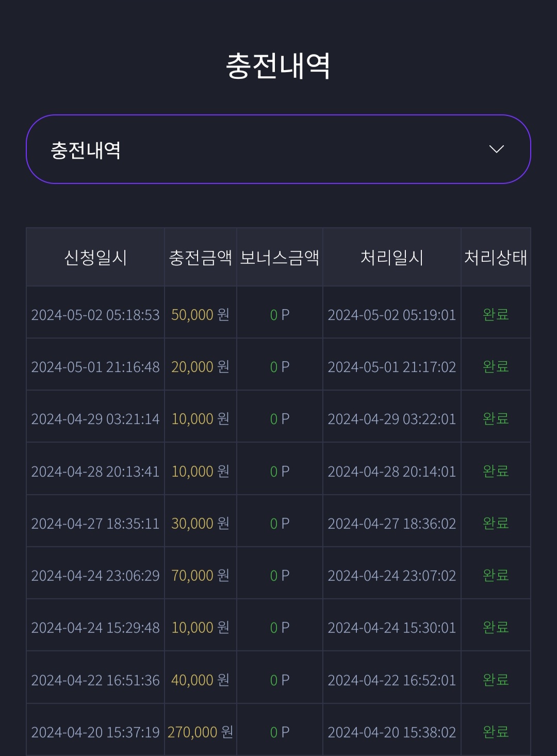557x756 pixels.
Task: Click the 보너스금액 column header
Action: tap(280, 257)
